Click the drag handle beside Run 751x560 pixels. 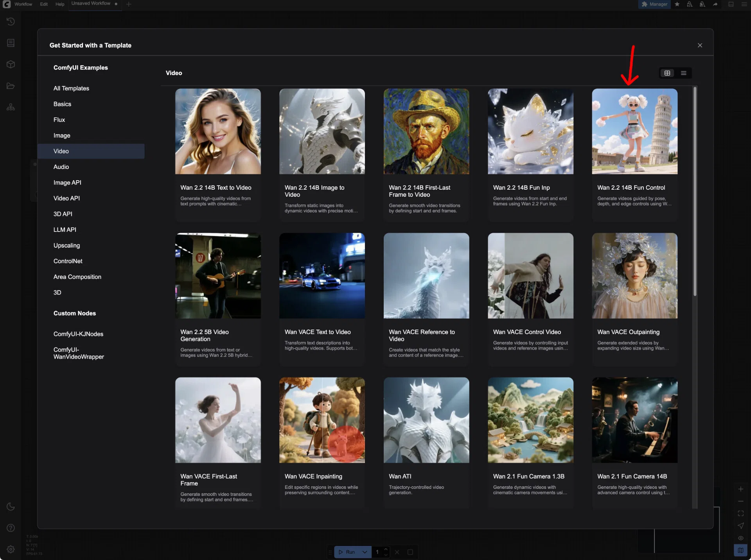click(x=330, y=552)
